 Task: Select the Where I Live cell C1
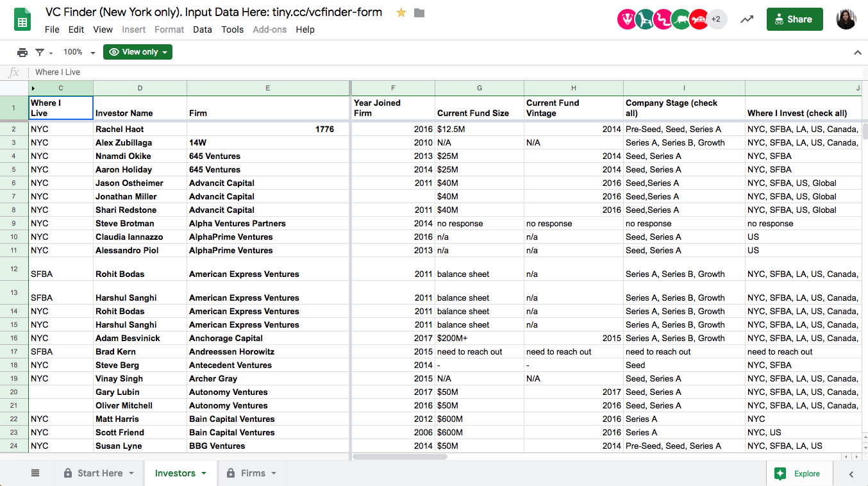click(x=61, y=108)
